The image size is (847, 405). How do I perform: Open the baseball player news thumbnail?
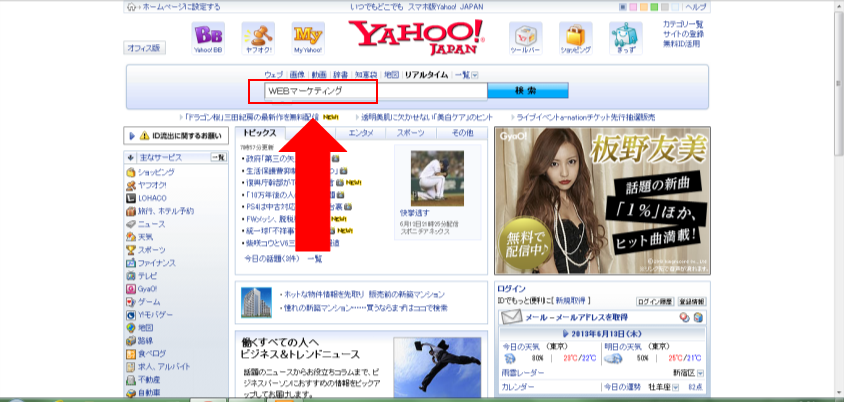[x=437, y=178]
